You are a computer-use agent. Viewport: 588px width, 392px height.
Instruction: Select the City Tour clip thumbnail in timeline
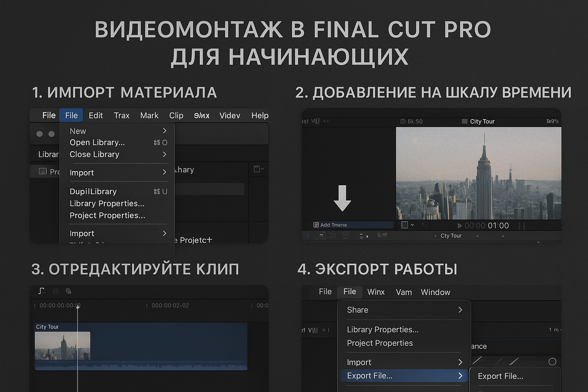click(62, 346)
